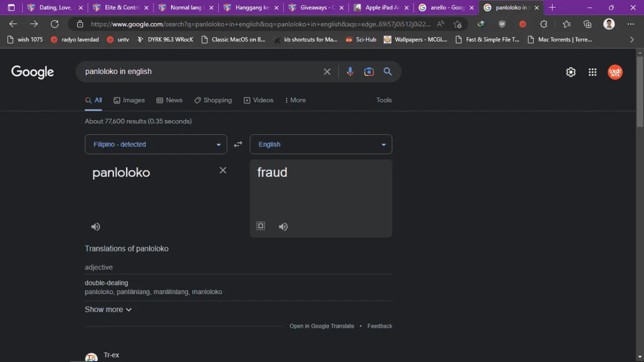644x362 pixels.
Task: Click the Google search magnifier button
Action: pyautogui.click(x=387, y=71)
